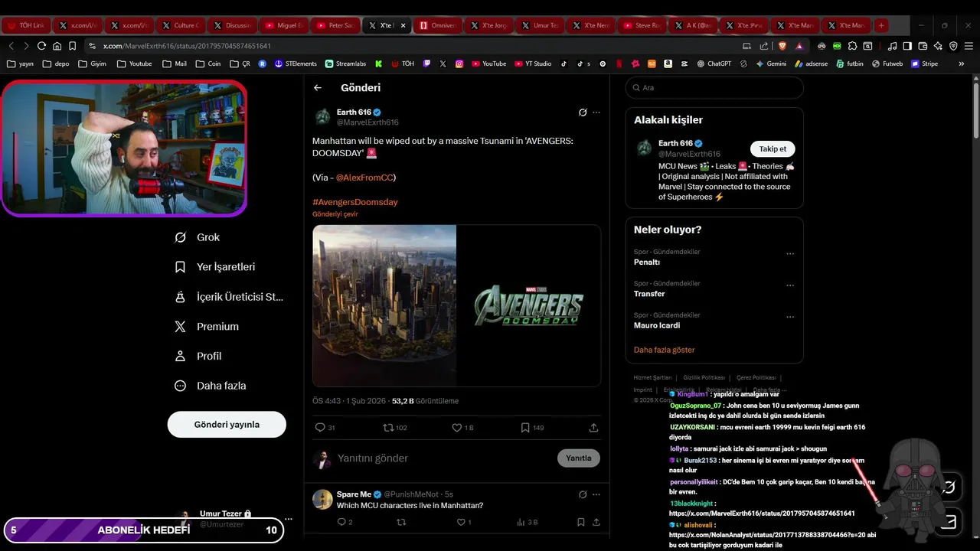Repost Spare Me's reply
This screenshot has height=551, width=980.
click(x=400, y=522)
